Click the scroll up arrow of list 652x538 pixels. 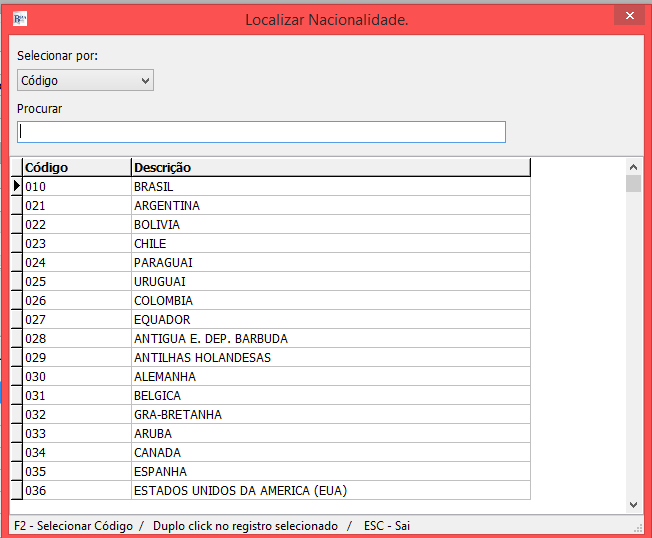pos(633,167)
